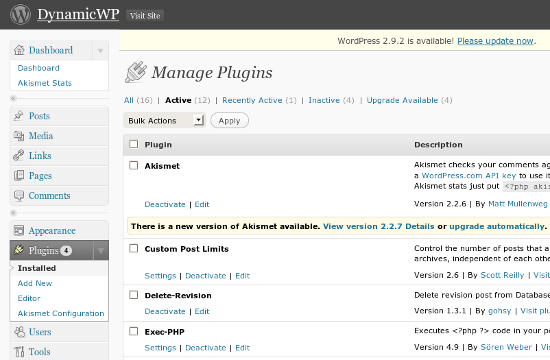Edit Custom Post Limits plugin
Viewport: 550px width, 360px height.
tap(243, 276)
